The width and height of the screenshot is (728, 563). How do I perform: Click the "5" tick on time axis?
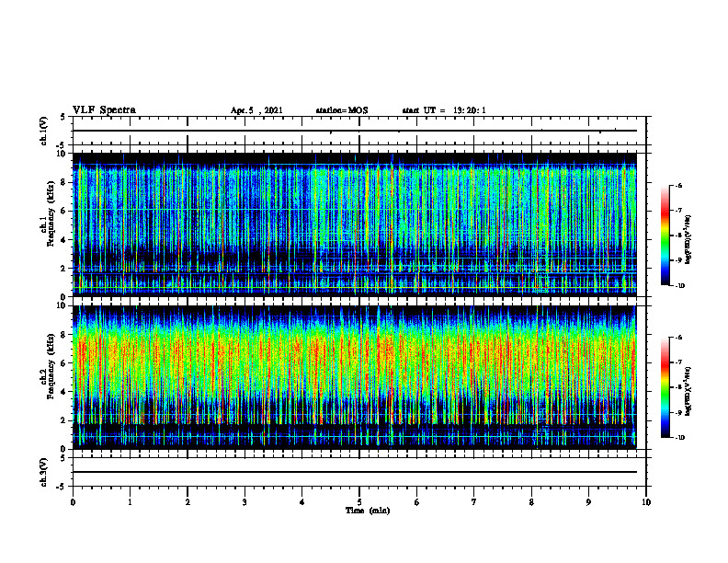pos(359,502)
